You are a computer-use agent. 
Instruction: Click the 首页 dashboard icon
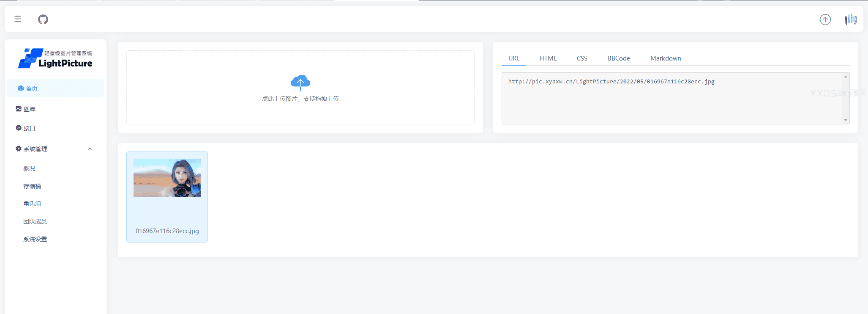(x=20, y=88)
